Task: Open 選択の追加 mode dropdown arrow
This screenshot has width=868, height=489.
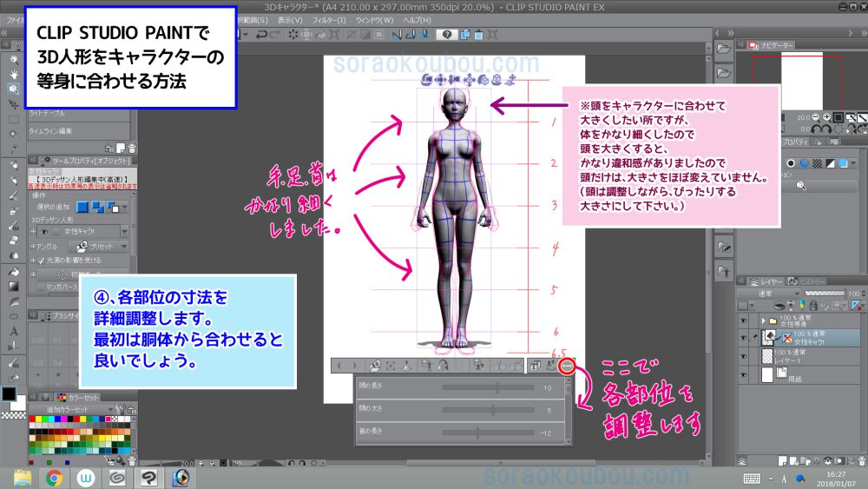Action: [124, 207]
